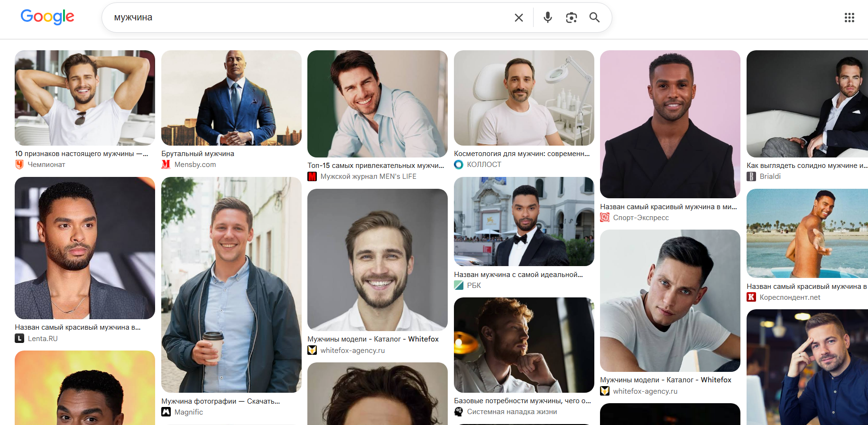Click the MEN's LIFE magazine favicon
This screenshot has height=425, width=868.
click(x=312, y=176)
